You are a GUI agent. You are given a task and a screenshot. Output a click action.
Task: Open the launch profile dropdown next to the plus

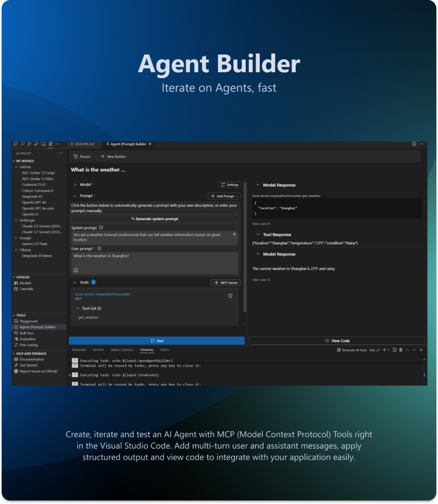(x=389, y=350)
